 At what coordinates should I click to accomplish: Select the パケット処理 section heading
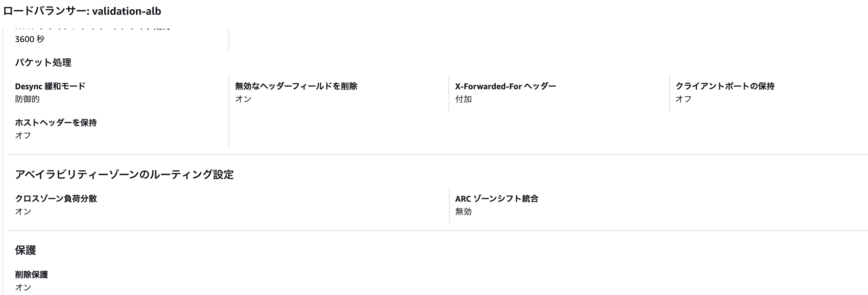click(43, 63)
